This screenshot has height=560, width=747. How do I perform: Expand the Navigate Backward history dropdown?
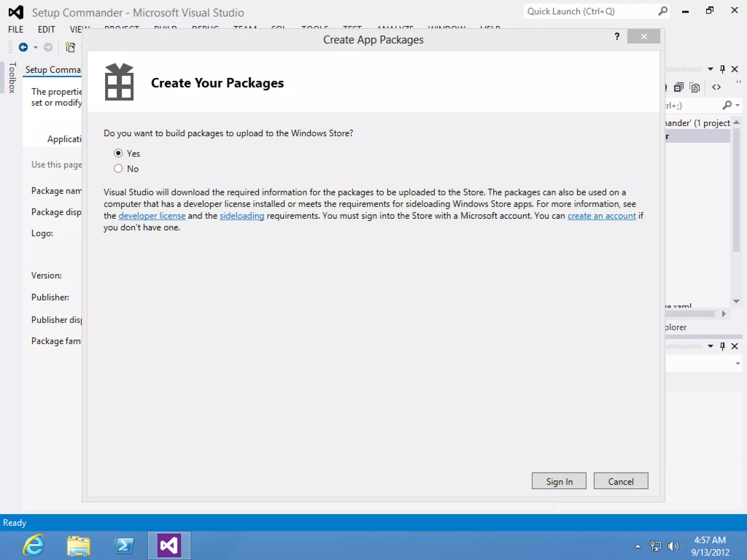point(36,47)
